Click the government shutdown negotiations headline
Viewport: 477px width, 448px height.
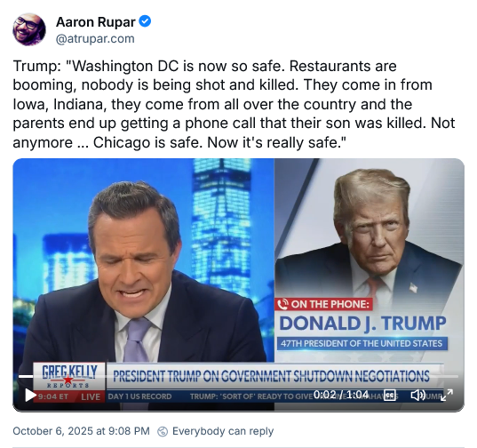coord(271,376)
